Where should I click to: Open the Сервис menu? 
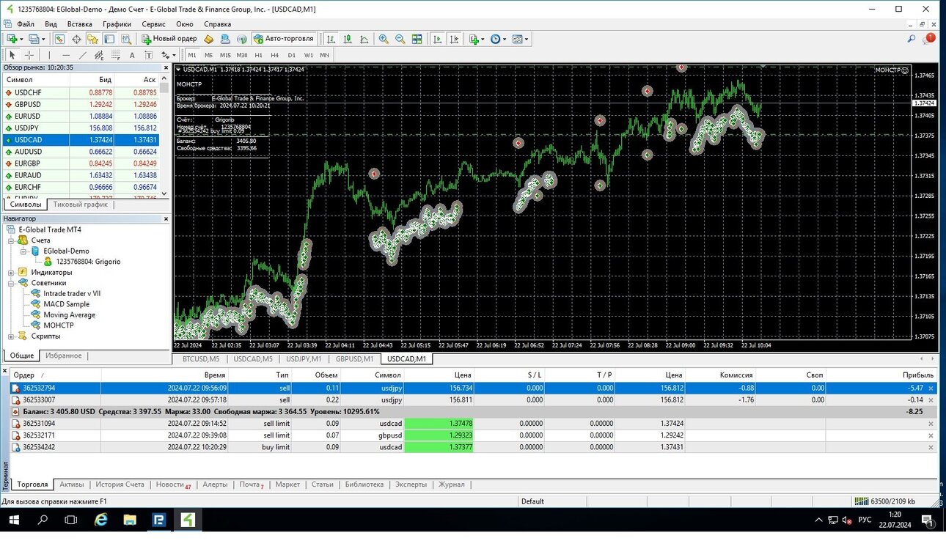153,24
